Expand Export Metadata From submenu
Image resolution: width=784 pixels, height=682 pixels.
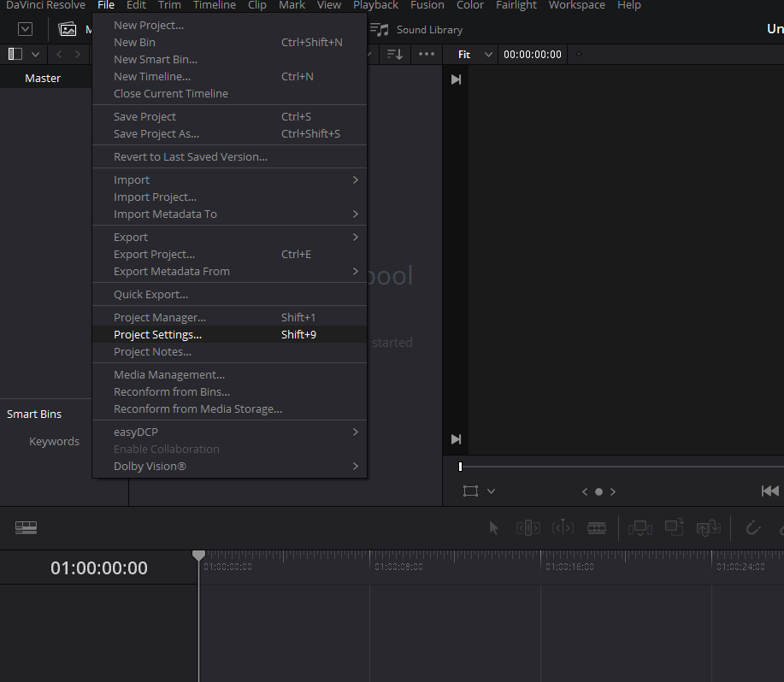pyautogui.click(x=229, y=271)
